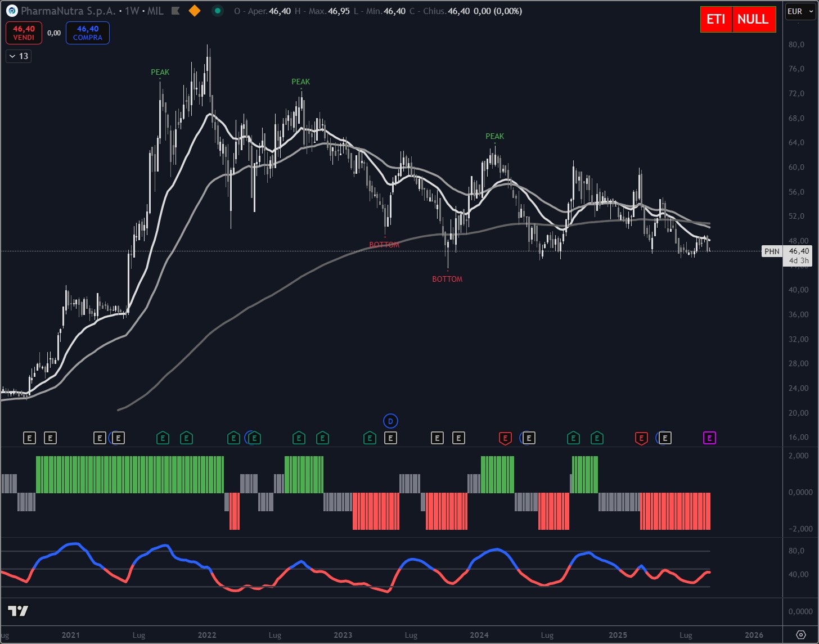Click the NULL red table cell
Viewport: 819px width, 644px height.
pyautogui.click(x=753, y=19)
